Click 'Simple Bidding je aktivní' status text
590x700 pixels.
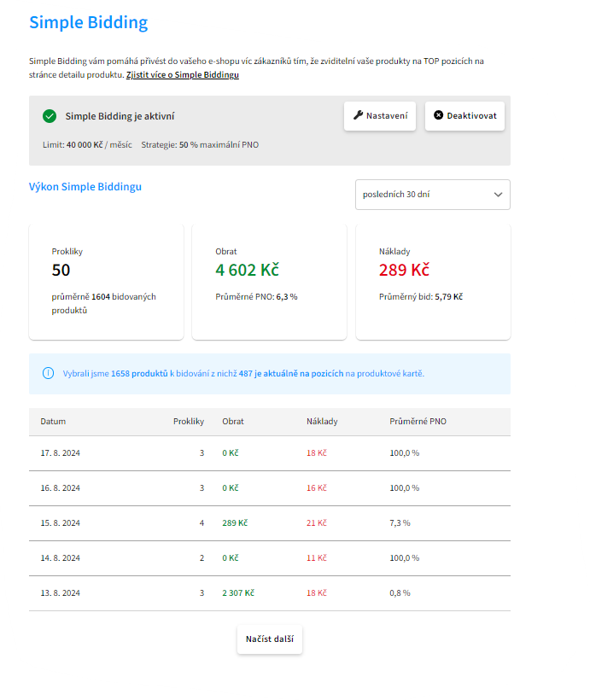point(120,116)
